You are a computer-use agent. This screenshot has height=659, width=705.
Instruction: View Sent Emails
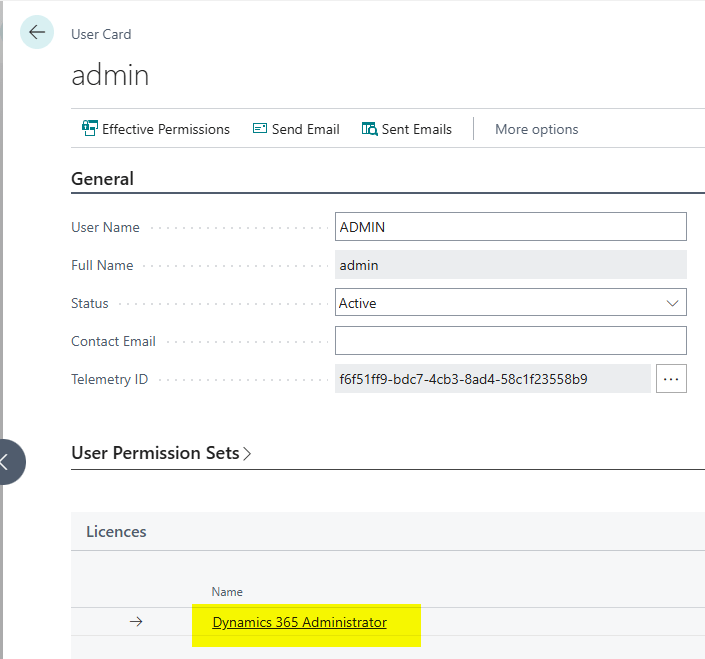coord(407,129)
